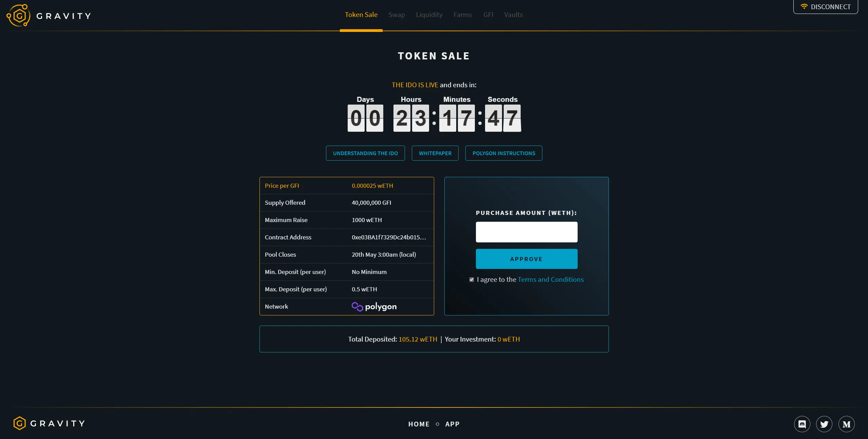Click the Home footer link

coord(419,424)
